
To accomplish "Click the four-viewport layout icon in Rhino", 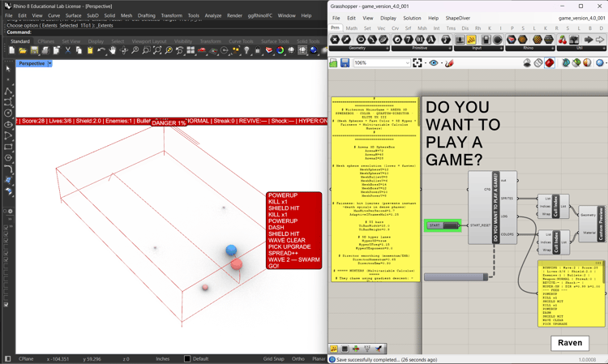I will (191, 50).
